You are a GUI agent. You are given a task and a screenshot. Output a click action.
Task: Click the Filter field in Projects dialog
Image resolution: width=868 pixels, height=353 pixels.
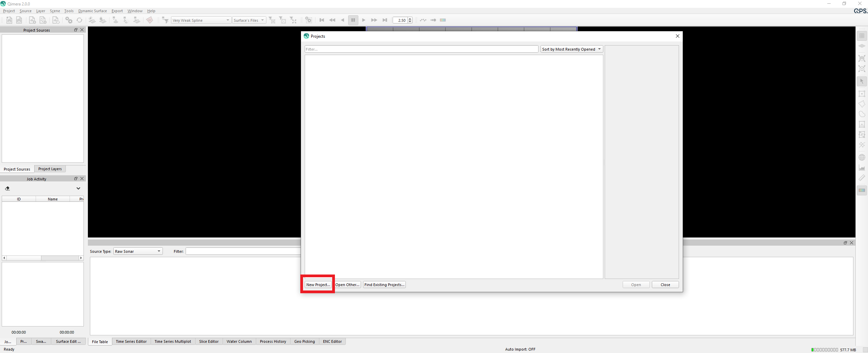pyautogui.click(x=421, y=49)
